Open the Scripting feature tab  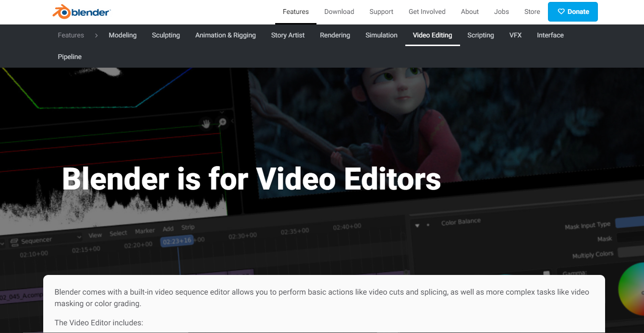480,35
